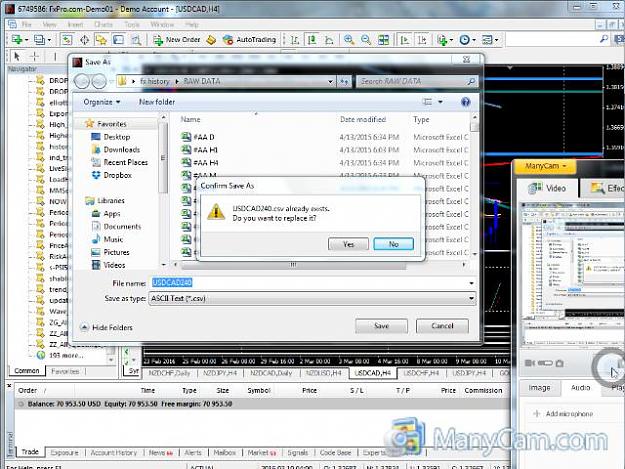Open the Strategy Tester toolbar icon
625x469 pixels.
136,39
